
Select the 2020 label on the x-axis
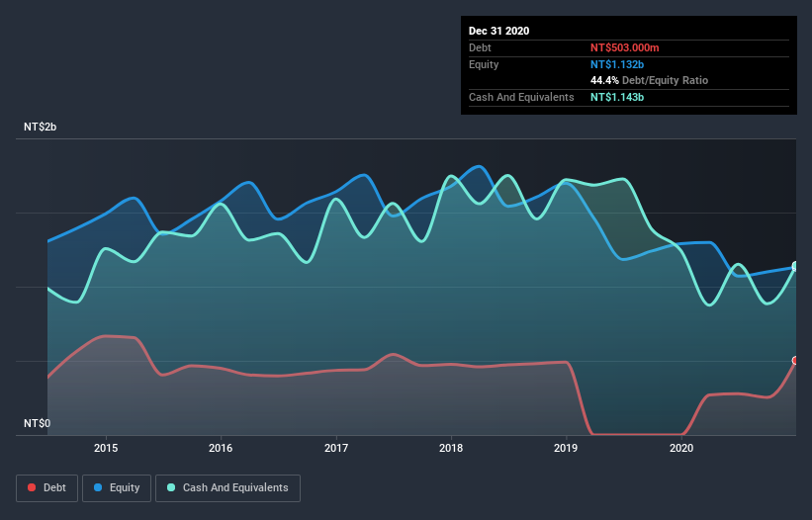click(x=681, y=448)
